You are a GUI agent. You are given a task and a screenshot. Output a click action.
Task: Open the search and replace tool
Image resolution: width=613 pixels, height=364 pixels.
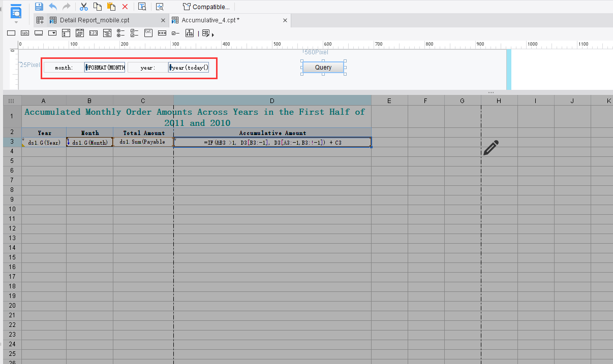tap(142, 7)
